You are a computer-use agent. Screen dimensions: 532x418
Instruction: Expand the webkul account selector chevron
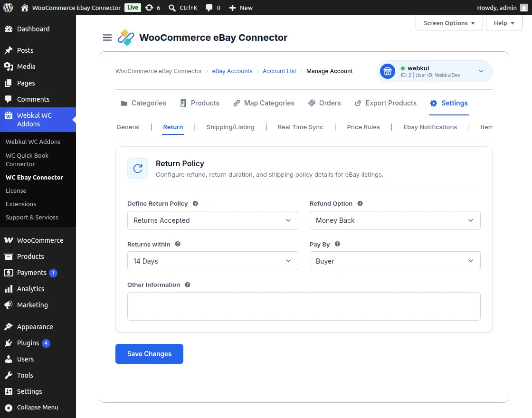tap(481, 71)
